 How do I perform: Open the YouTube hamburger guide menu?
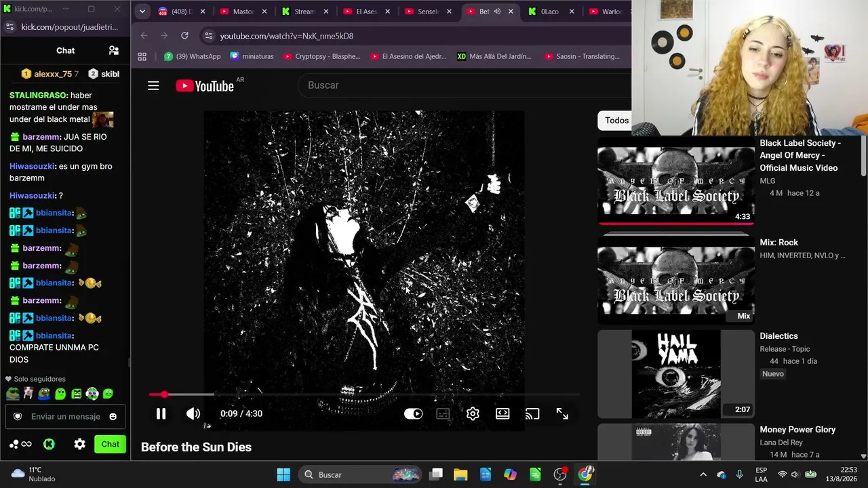point(153,85)
